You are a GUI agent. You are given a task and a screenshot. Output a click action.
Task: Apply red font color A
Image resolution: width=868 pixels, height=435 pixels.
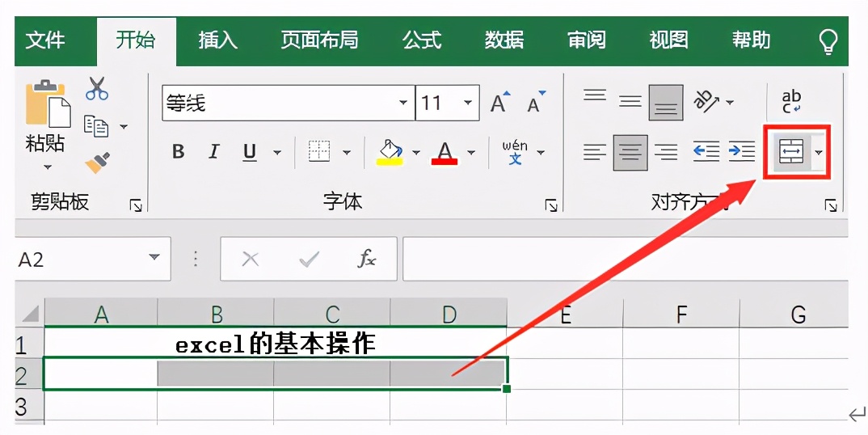(x=445, y=152)
